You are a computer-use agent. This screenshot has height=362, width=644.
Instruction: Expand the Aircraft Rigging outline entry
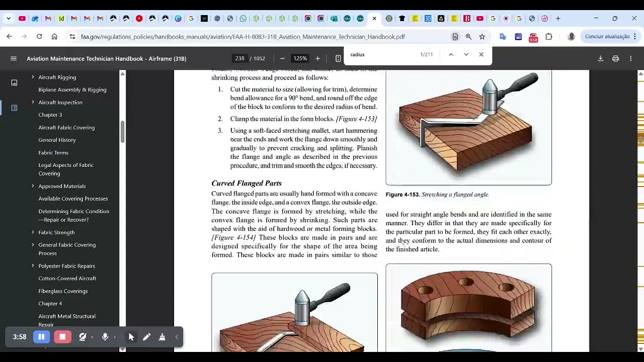pyautogui.click(x=33, y=77)
